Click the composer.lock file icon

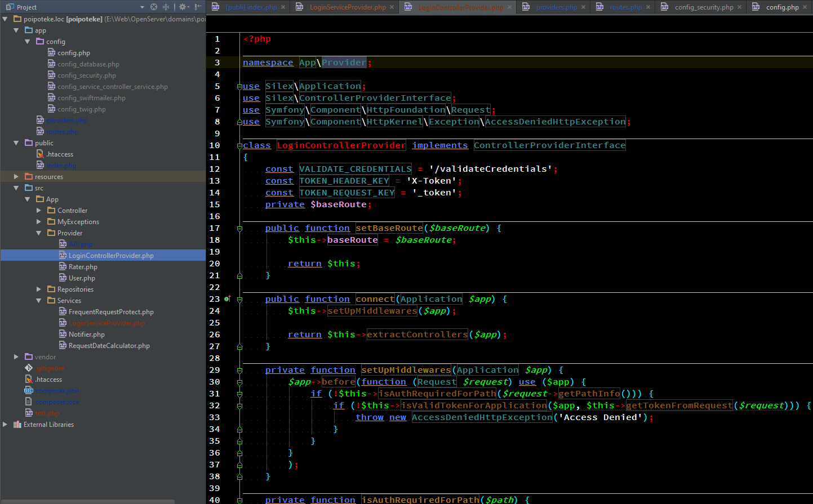(x=29, y=402)
